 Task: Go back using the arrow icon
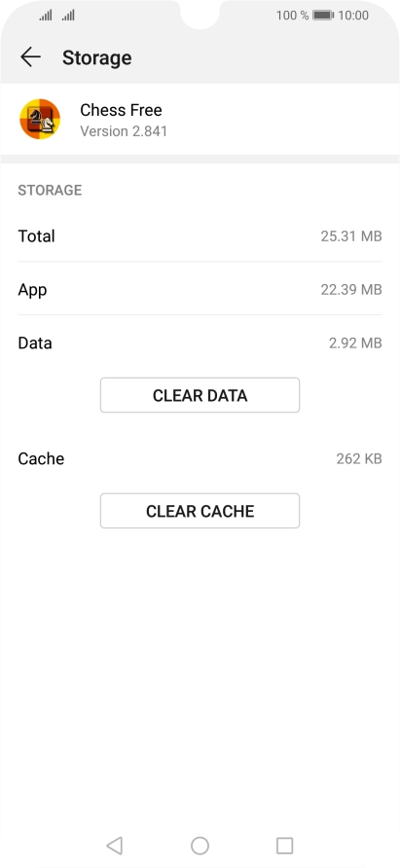tap(30, 57)
